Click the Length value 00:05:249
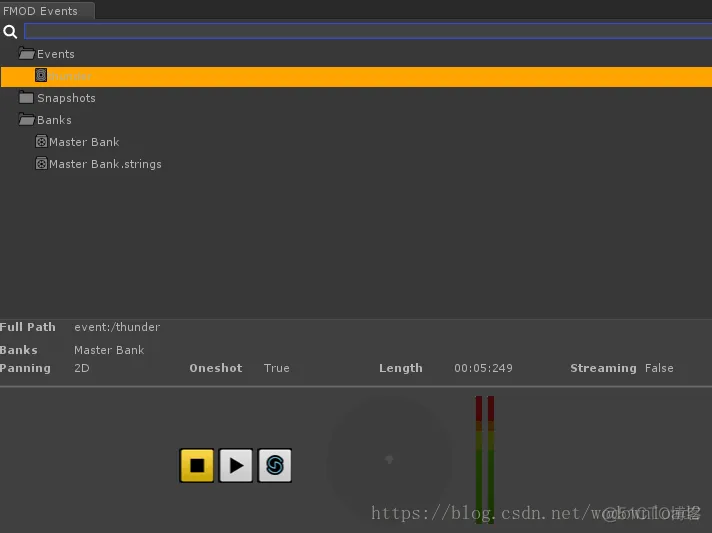 coord(483,368)
